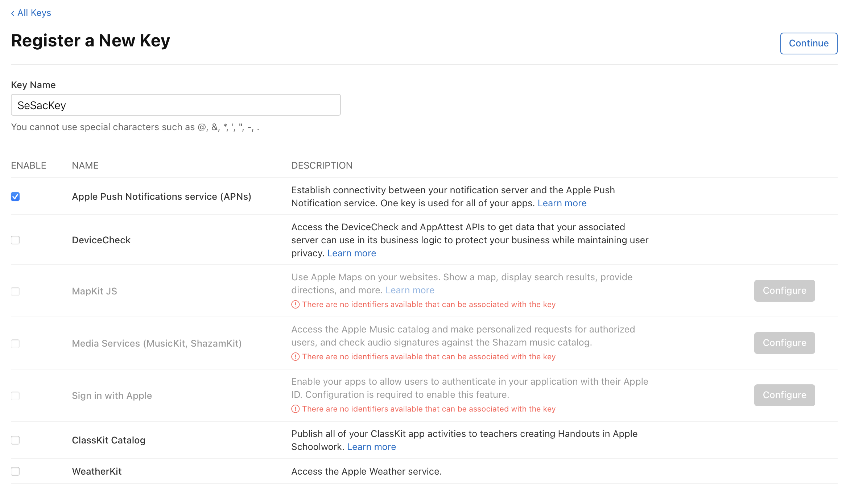Open Learn more link for MapKit JS
842x504 pixels.
click(x=410, y=290)
